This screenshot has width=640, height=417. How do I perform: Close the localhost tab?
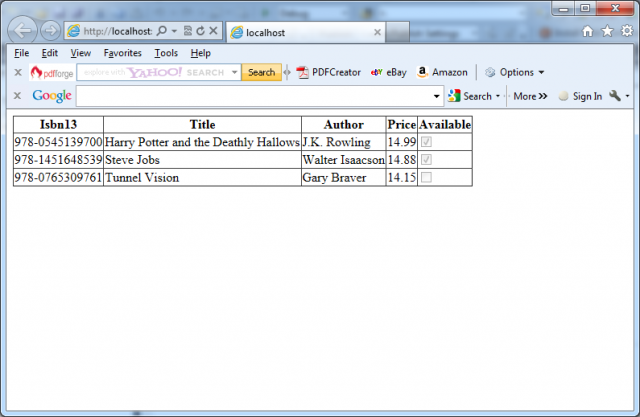click(378, 32)
